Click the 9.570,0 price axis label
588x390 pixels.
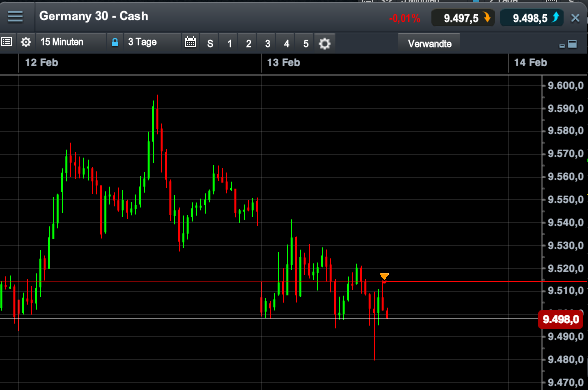click(x=566, y=154)
